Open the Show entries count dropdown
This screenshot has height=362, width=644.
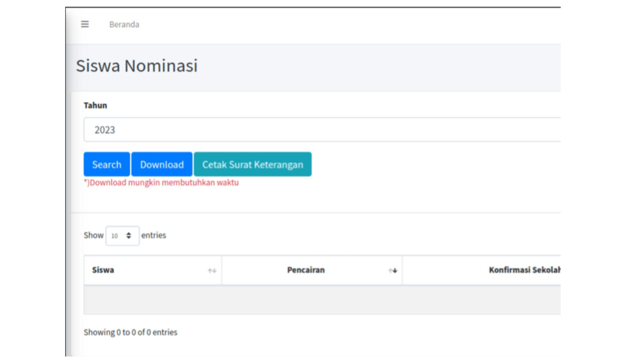point(122,235)
